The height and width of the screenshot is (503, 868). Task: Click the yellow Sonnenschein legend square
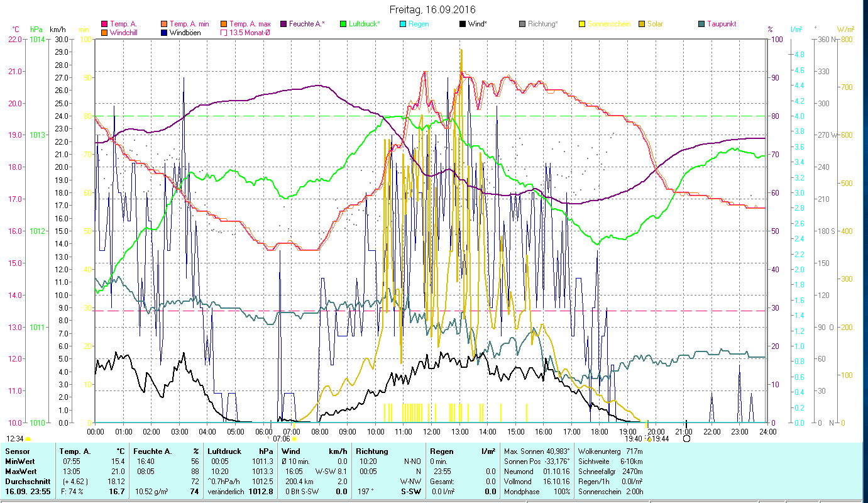click(x=582, y=24)
